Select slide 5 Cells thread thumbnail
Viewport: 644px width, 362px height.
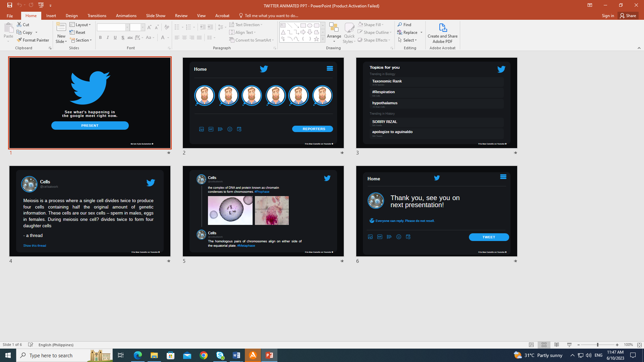click(x=263, y=211)
